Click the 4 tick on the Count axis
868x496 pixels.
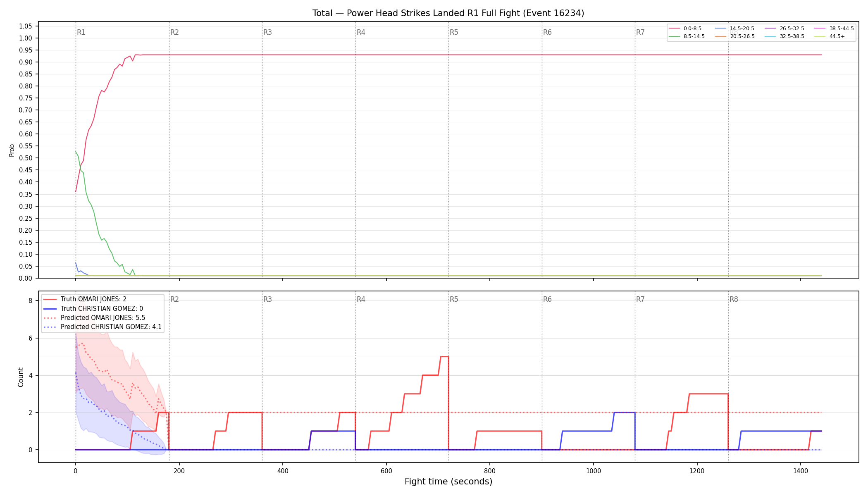(31, 375)
